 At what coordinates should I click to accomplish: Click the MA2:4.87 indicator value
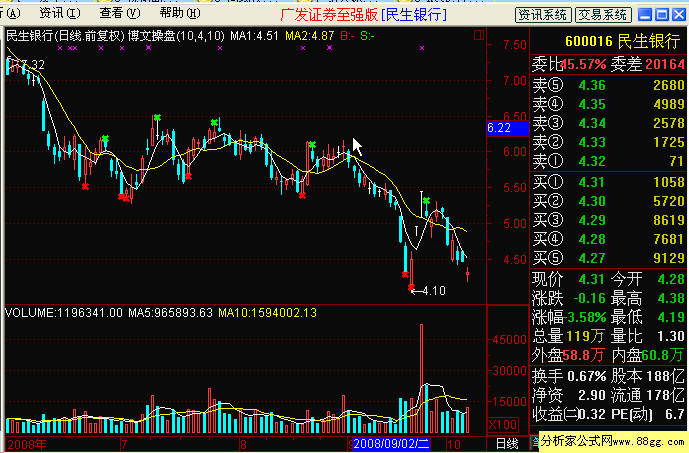pos(310,36)
